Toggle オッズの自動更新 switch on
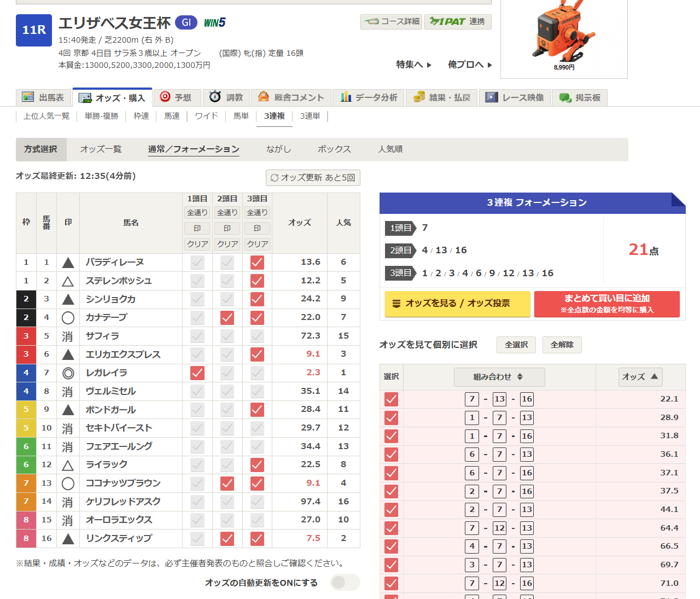Image resolution: width=700 pixels, height=599 pixels. pos(345,583)
